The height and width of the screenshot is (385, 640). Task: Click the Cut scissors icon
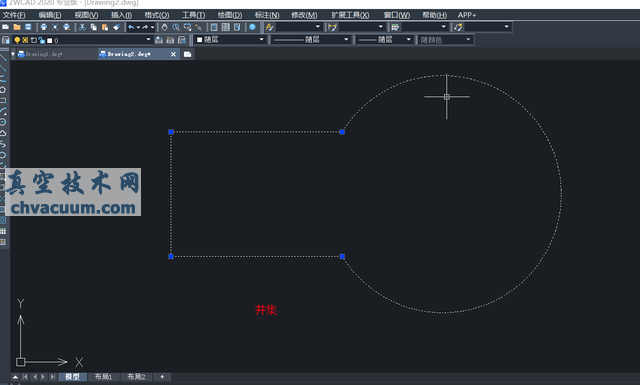[82, 27]
